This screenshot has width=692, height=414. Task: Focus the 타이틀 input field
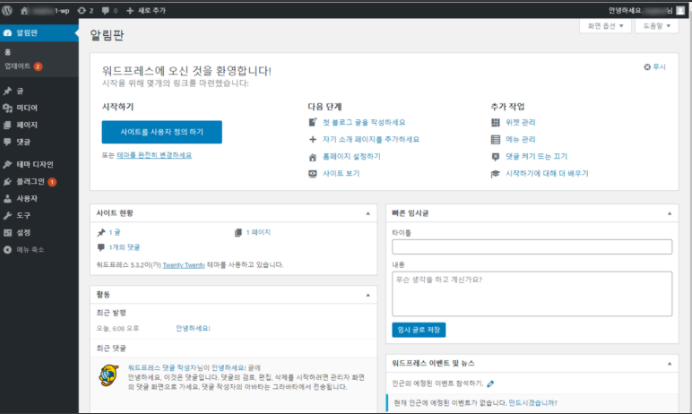click(532, 247)
